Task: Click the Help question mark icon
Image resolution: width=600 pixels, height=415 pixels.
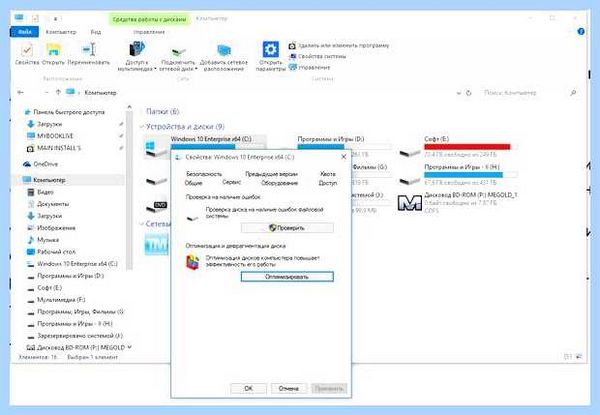Action: point(580,32)
